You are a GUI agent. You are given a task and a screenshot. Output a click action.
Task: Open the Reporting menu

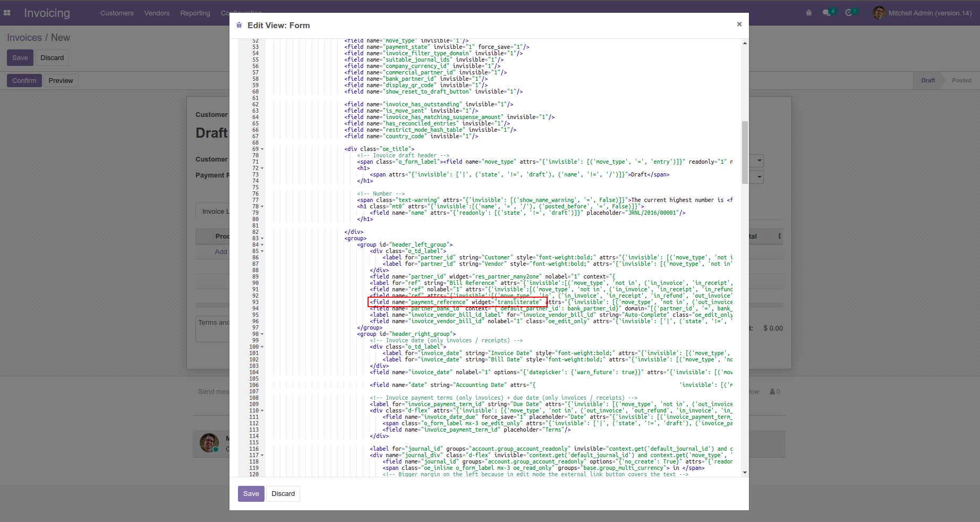click(195, 13)
